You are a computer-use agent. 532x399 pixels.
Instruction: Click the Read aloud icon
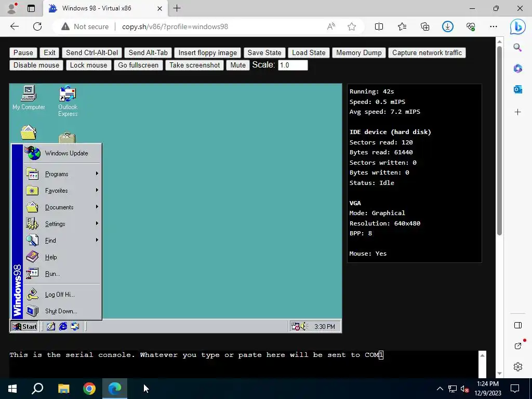[331, 26]
